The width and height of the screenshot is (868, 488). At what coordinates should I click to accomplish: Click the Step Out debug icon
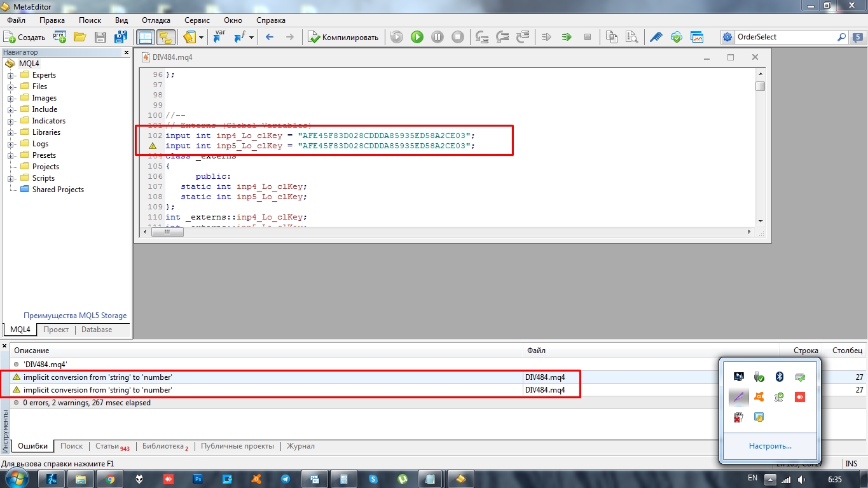click(x=523, y=37)
